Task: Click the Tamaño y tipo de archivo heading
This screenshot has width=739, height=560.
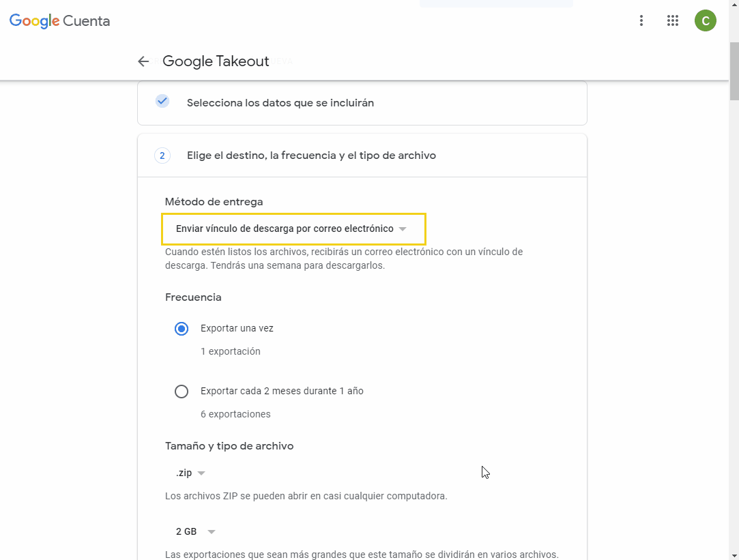Action: (229, 446)
